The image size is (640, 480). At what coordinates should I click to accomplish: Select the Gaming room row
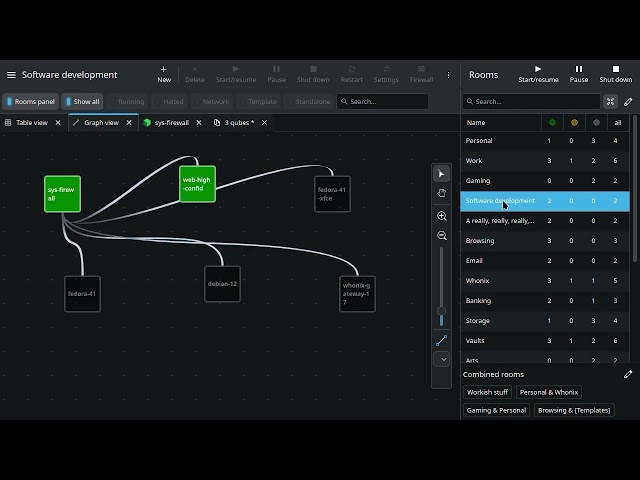point(545,181)
